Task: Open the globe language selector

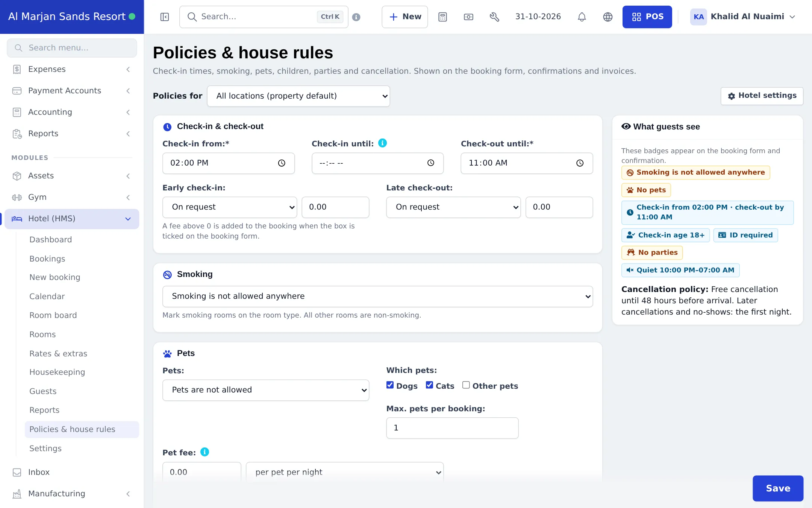Action: point(608,17)
